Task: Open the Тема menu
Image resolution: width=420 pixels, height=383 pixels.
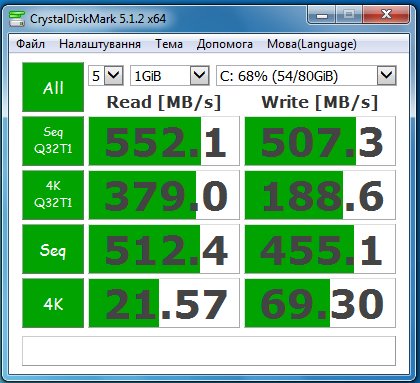Action: coord(169,44)
